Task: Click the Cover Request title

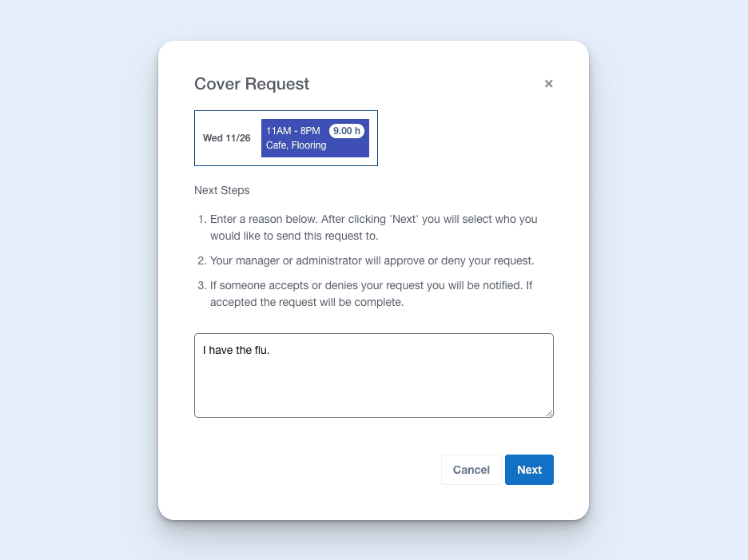Action: (252, 83)
